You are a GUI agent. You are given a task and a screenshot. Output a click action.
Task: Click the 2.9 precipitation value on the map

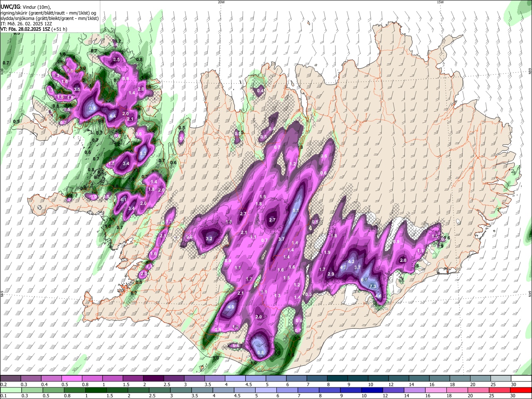(x=331, y=274)
